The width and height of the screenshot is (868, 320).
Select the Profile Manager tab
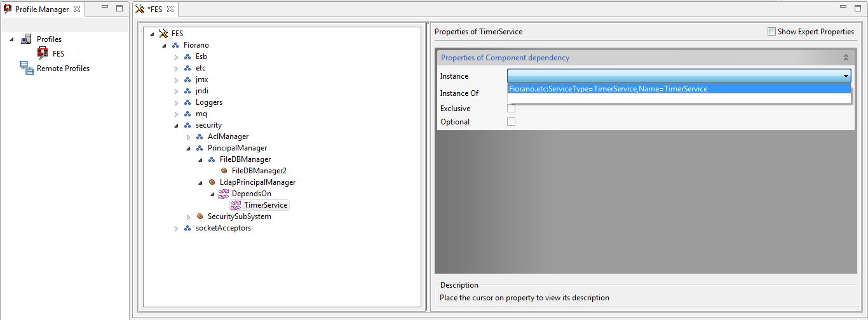[x=42, y=10]
